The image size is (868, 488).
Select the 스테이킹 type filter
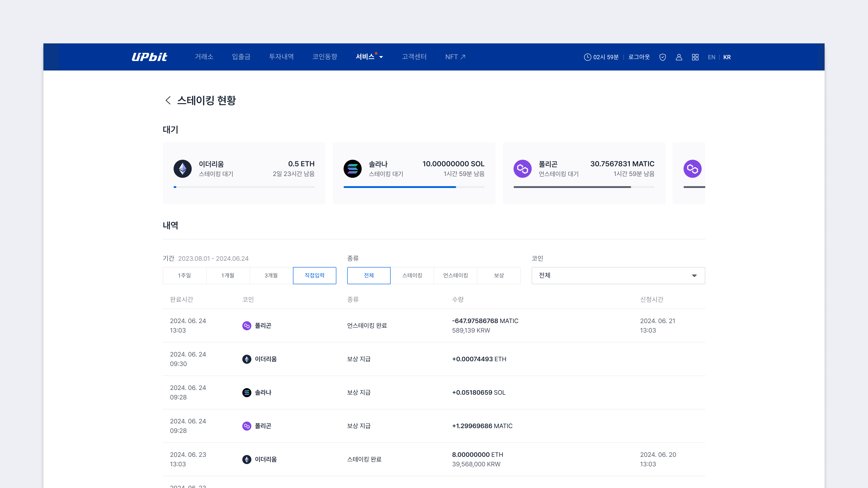click(x=412, y=275)
